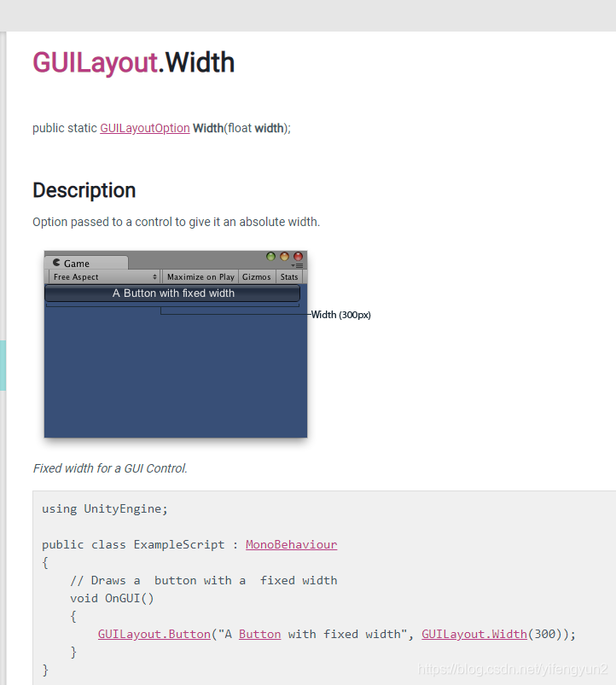Toggle the Stats button
The width and height of the screenshot is (616, 685).
(288, 277)
